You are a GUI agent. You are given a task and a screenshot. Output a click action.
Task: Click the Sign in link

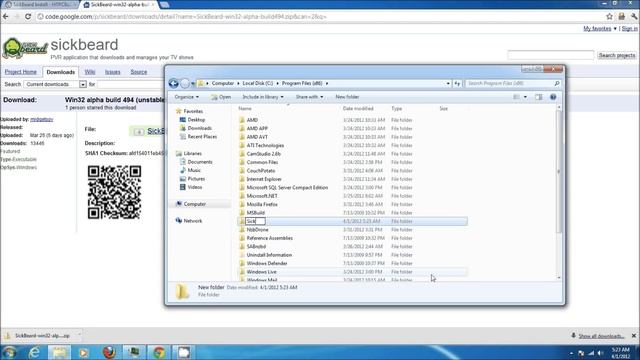click(x=630, y=29)
